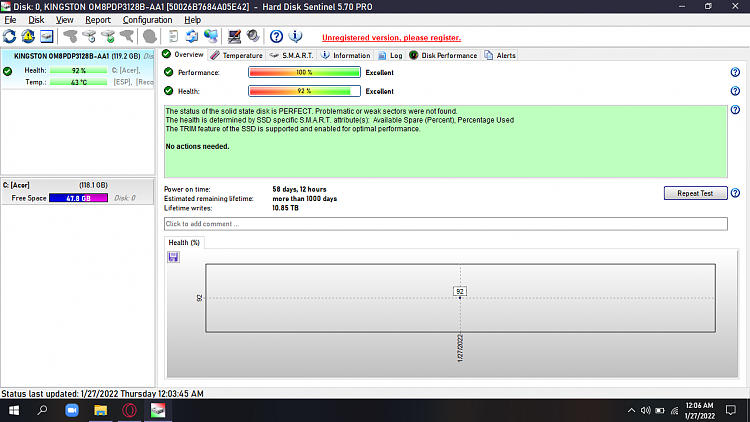Click the volume speaker tray icon

coord(646,411)
